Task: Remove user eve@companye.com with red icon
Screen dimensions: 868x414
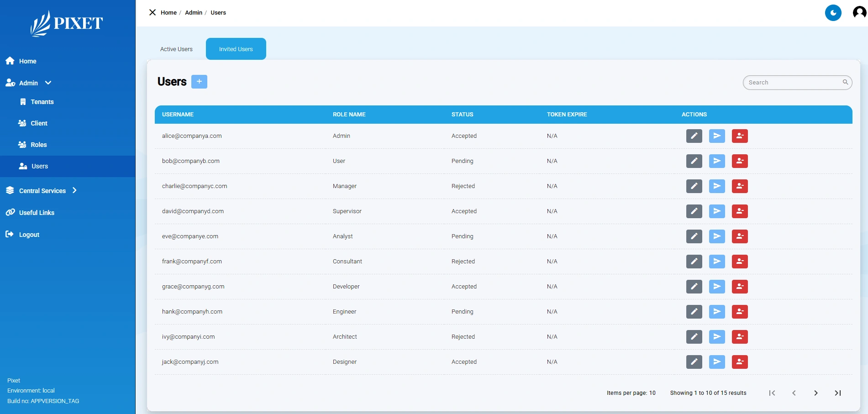Action: [739, 236]
